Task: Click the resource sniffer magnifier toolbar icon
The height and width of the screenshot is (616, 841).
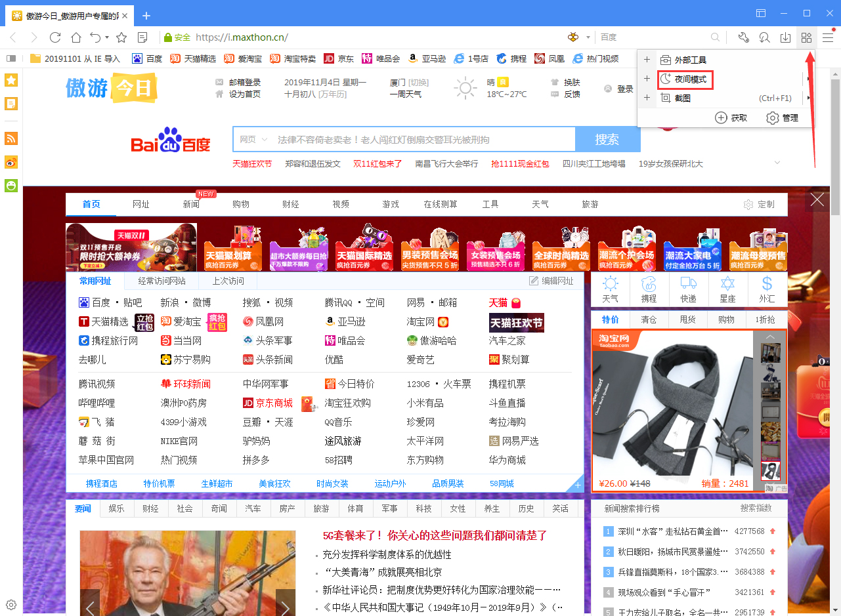Action: tap(764, 37)
